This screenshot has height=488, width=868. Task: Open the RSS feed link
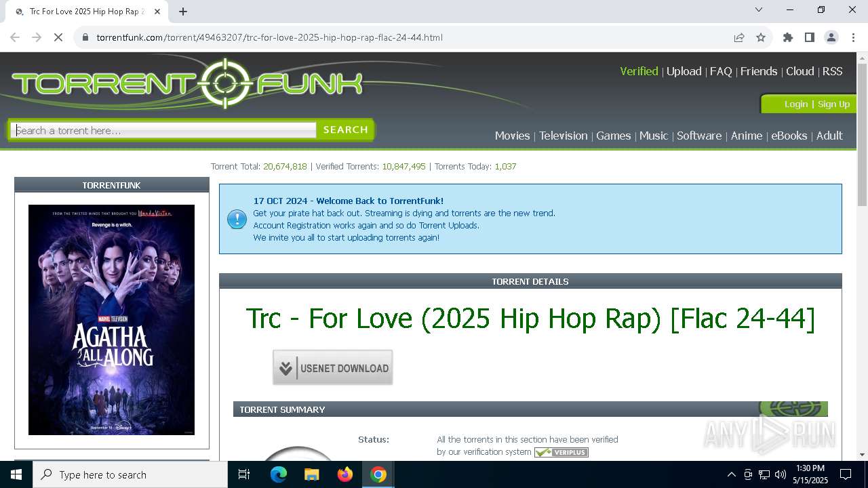(x=833, y=71)
